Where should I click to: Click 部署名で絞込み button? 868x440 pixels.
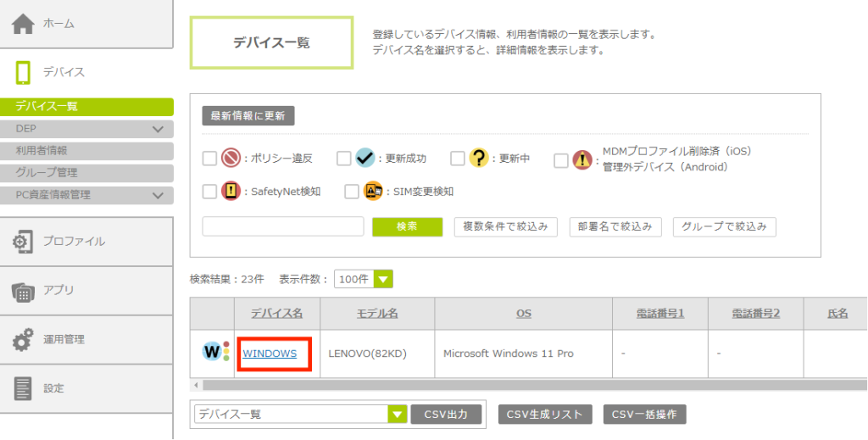click(615, 227)
